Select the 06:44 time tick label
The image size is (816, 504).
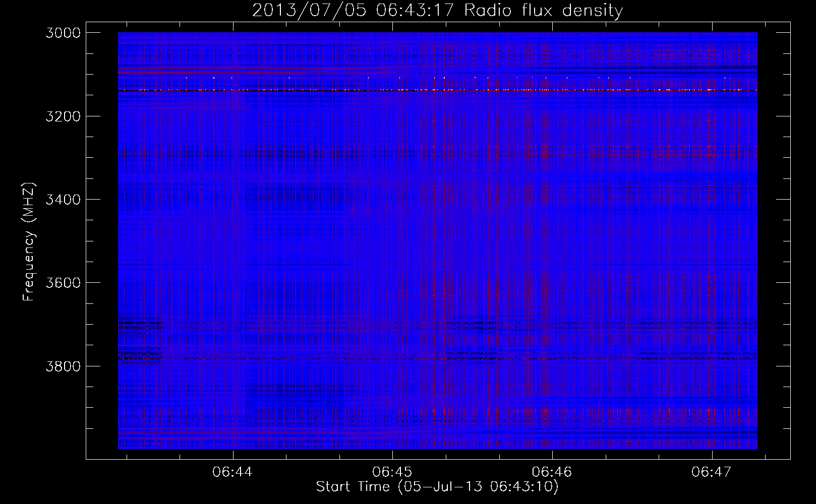[232, 472]
